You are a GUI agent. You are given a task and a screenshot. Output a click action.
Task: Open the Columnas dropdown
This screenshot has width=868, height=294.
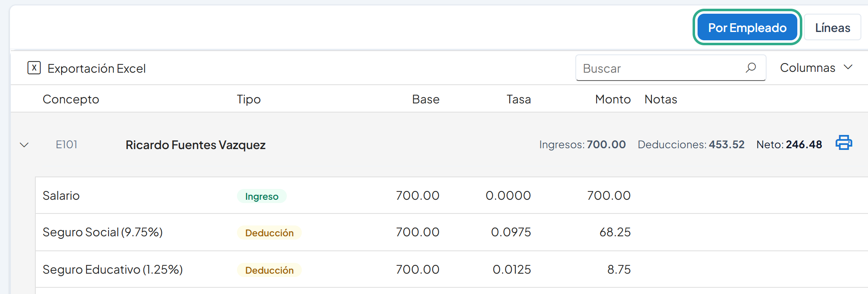tap(816, 68)
